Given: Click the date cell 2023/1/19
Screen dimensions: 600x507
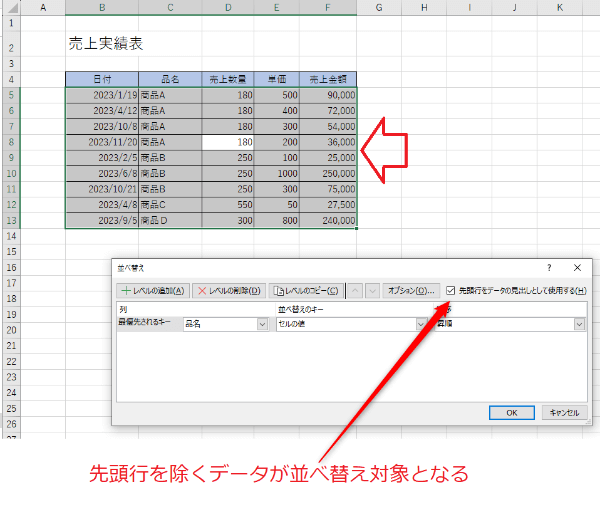Looking at the screenshot, I should [x=102, y=95].
